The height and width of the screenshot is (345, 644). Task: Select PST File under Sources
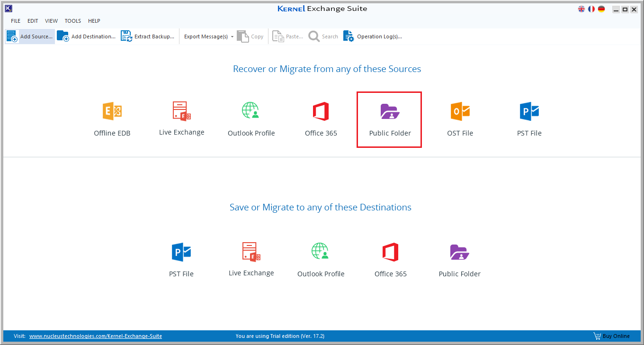point(529,119)
